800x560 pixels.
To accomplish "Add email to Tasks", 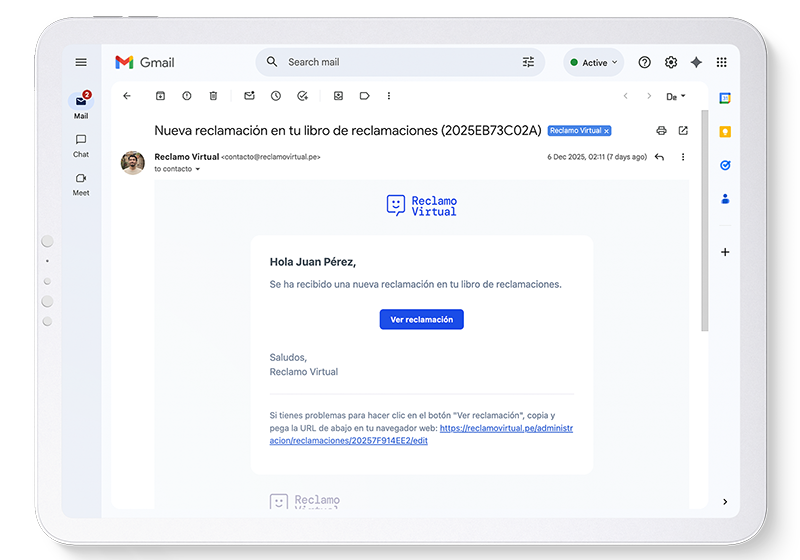I will tap(303, 95).
